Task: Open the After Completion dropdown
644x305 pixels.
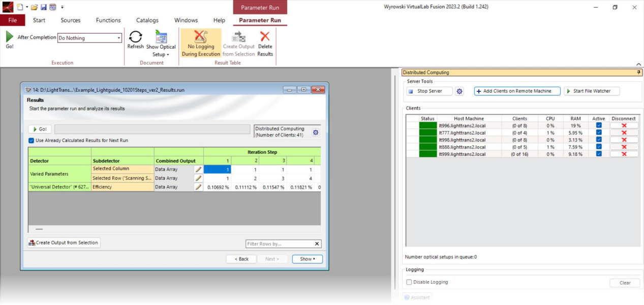Action: point(119,38)
